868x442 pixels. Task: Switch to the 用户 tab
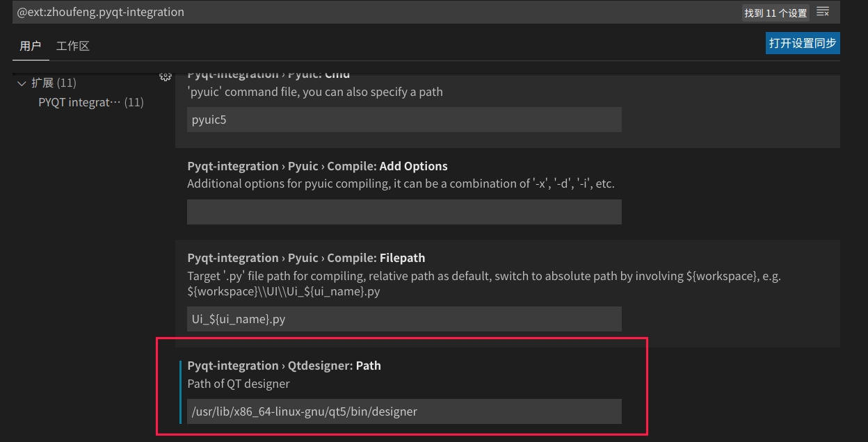pos(30,46)
